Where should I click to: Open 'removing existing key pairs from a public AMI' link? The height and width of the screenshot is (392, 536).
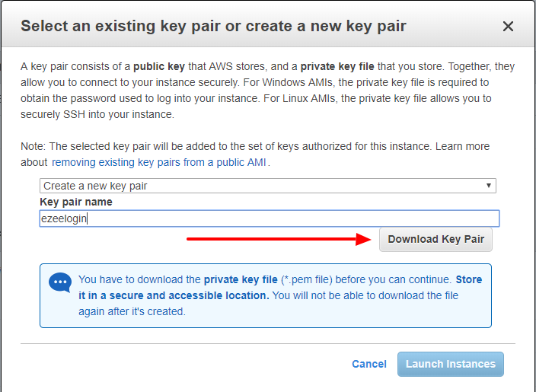coord(160,162)
